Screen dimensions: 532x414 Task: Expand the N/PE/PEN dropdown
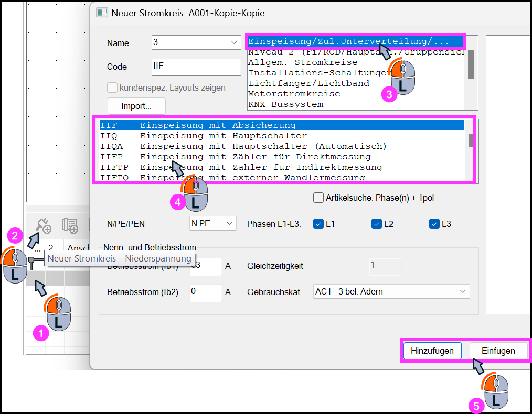click(x=212, y=224)
